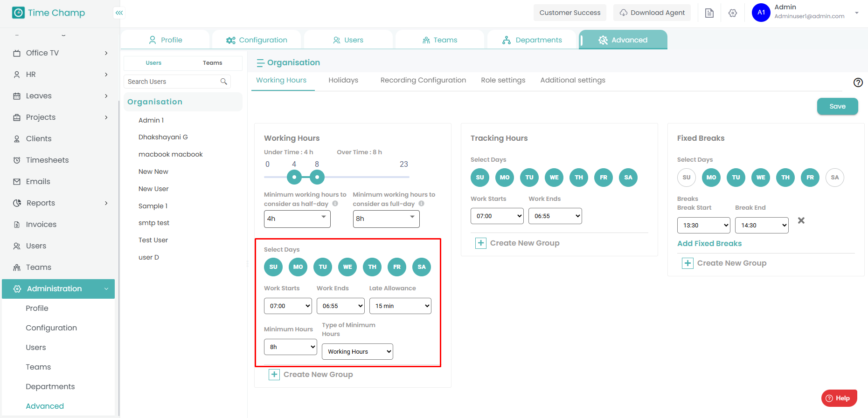Switch to Recording Configuration tab
The height and width of the screenshot is (418, 868).
click(x=423, y=80)
